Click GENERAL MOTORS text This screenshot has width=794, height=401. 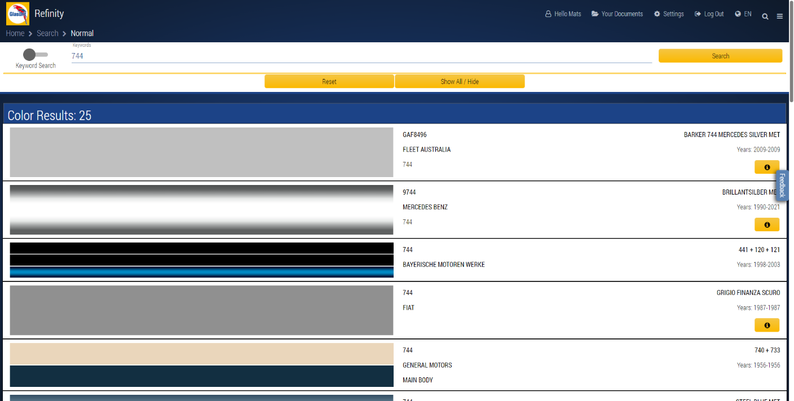click(x=427, y=365)
